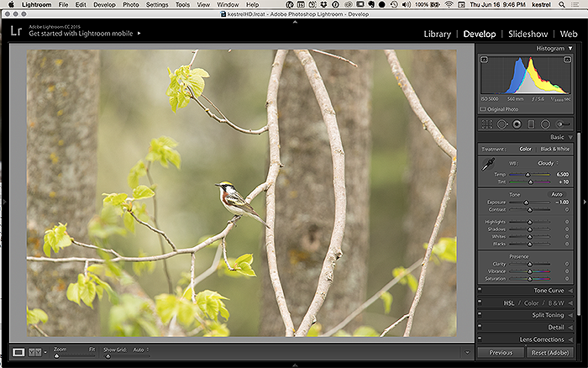Toggle Tone Curve panel on/off switch

(x=480, y=289)
